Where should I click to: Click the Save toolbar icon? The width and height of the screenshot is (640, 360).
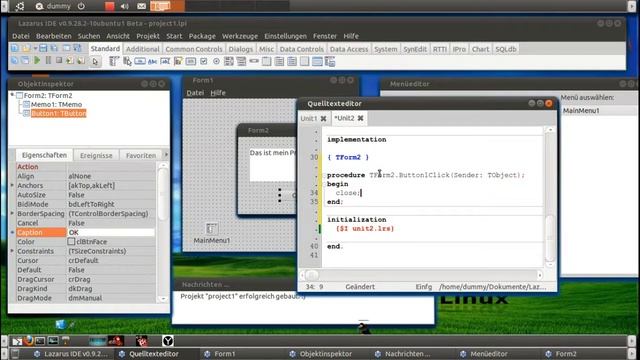43,48
